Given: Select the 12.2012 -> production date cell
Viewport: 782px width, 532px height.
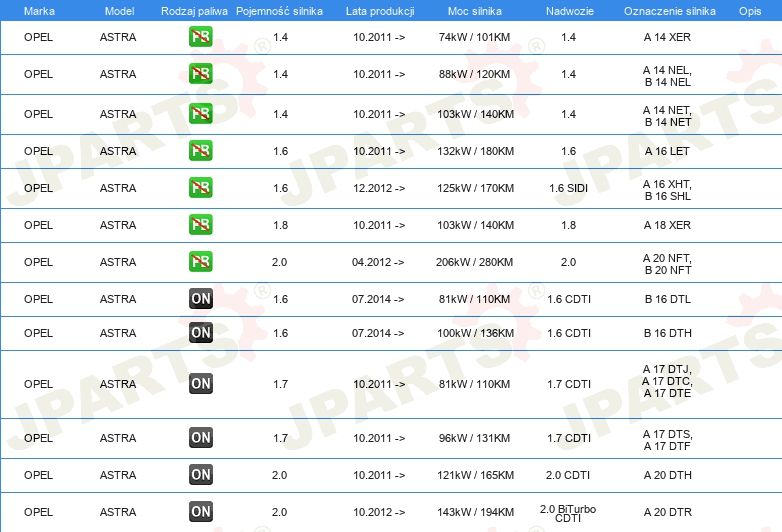Looking at the screenshot, I should [x=379, y=188].
